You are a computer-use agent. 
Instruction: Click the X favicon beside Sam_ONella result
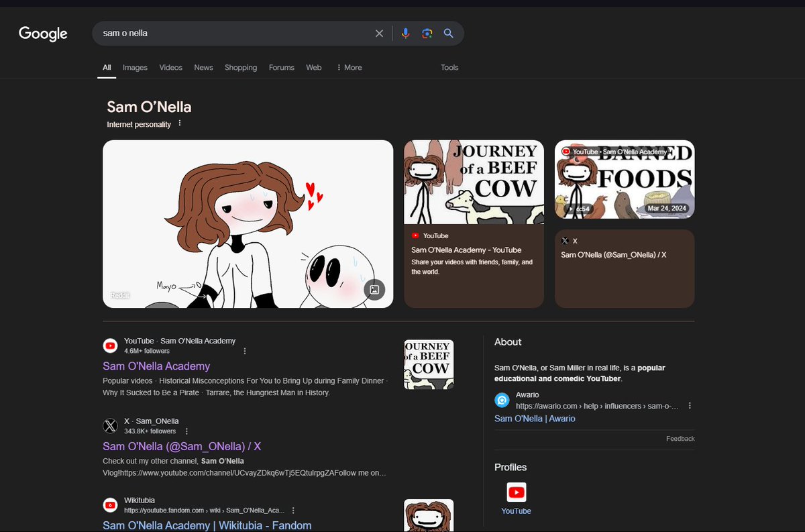tap(110, 426)
